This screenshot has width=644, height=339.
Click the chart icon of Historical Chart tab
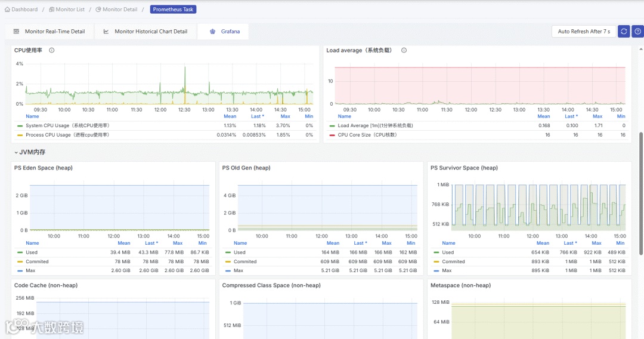pos(106,31)
